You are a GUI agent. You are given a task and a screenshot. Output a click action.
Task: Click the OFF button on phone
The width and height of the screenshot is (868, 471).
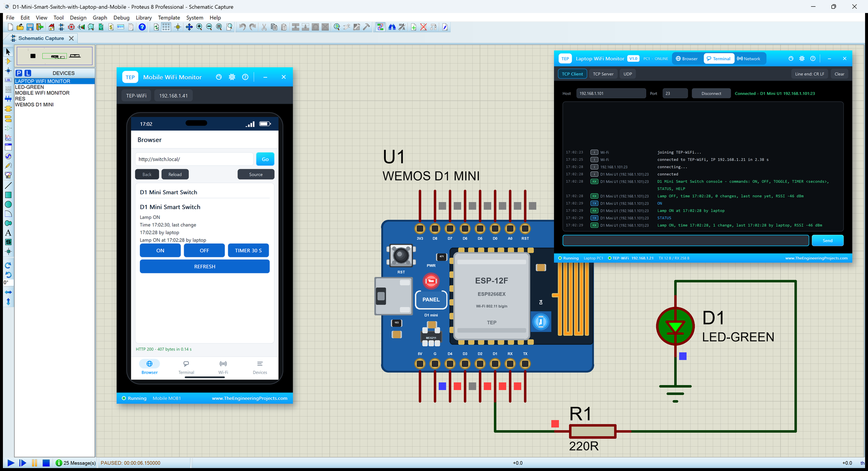coord(204,251)
